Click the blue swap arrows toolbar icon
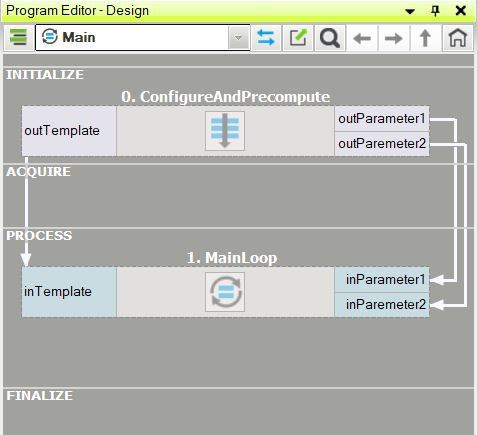 coord(266,38)
